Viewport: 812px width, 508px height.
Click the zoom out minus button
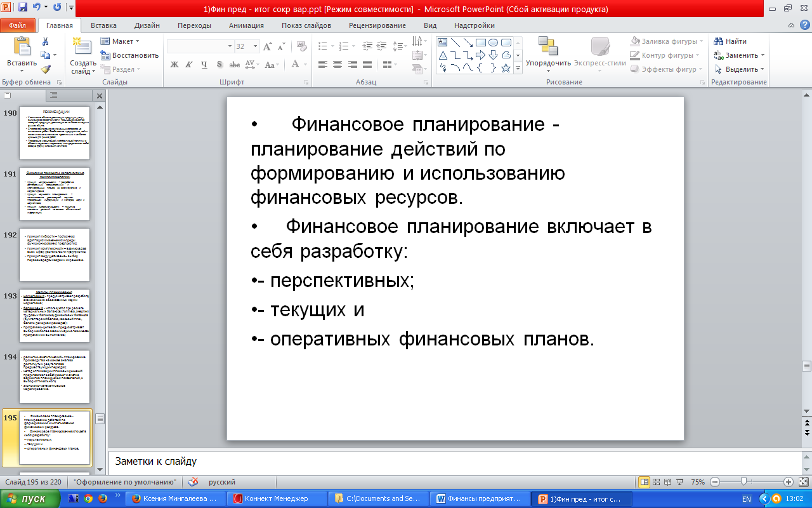point(715,482)
